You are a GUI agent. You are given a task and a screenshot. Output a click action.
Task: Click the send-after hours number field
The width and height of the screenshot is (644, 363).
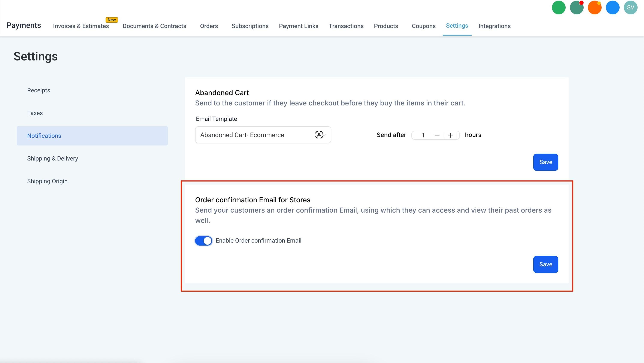click(423, 135)
